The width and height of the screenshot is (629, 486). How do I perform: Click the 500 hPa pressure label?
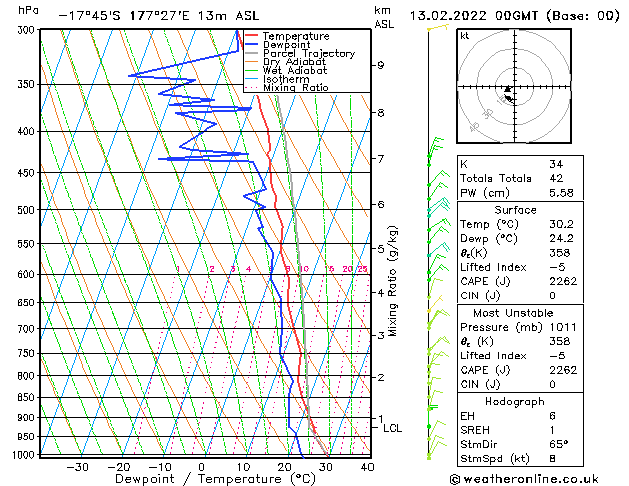point(26,210)
